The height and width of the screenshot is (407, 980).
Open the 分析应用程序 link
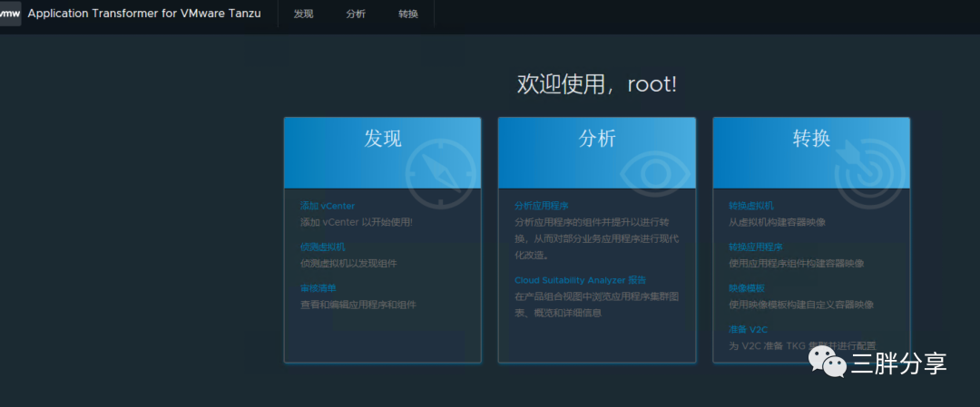point(541,206)
